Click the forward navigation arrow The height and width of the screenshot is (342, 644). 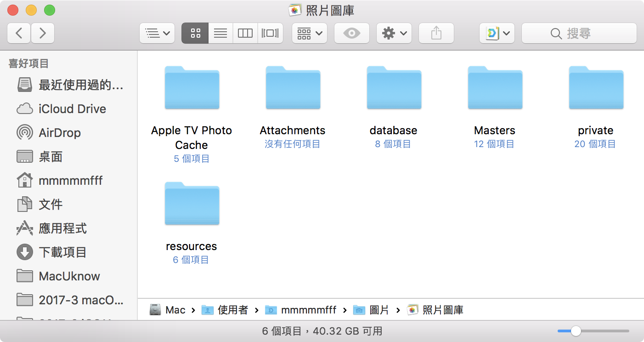point(43,33)
